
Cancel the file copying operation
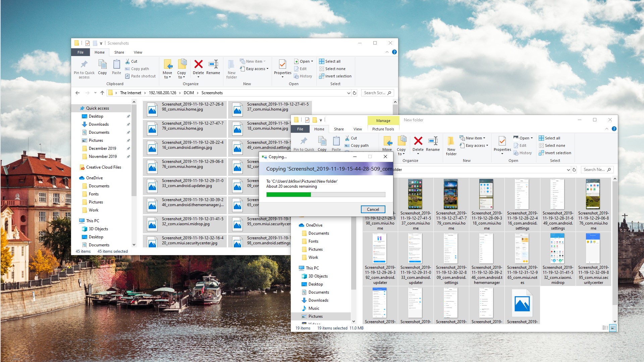click(373, 209)
